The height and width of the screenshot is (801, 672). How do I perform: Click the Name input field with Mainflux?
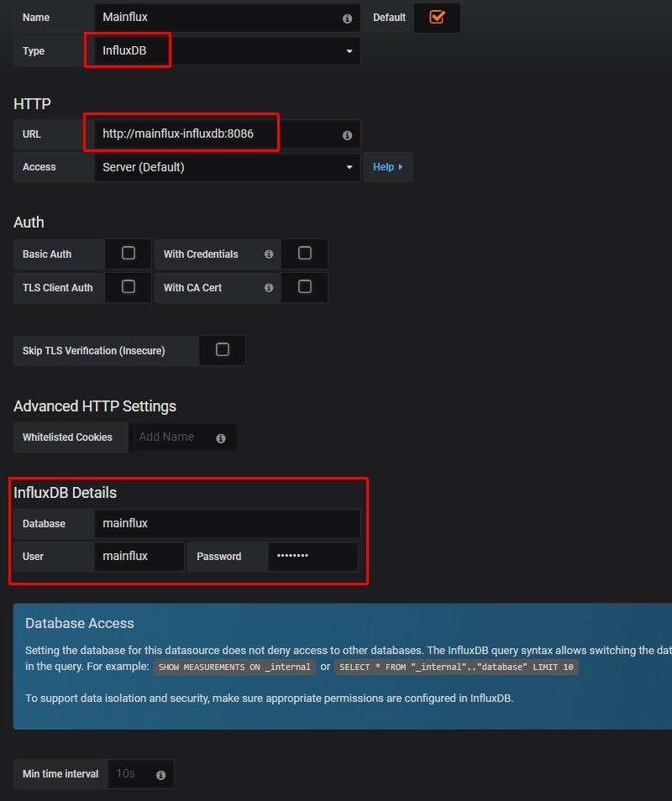(x=228, y=18)
